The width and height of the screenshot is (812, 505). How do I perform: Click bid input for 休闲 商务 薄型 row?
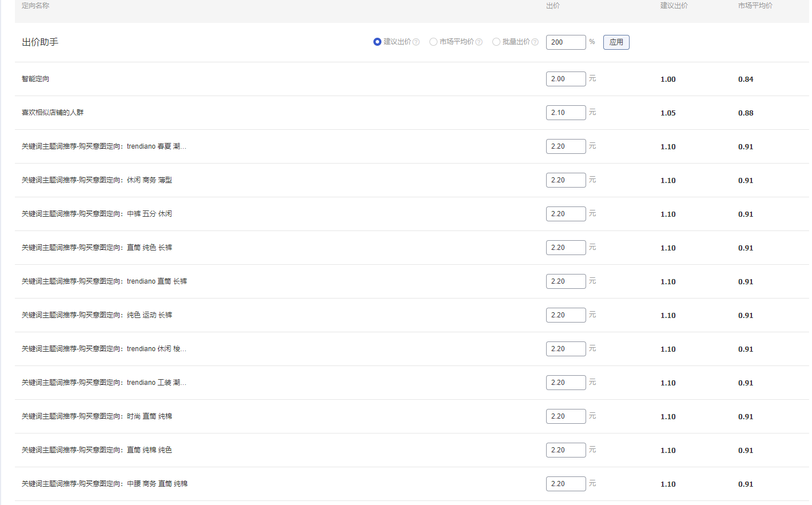pyautogui.click(x=566, y=180)
